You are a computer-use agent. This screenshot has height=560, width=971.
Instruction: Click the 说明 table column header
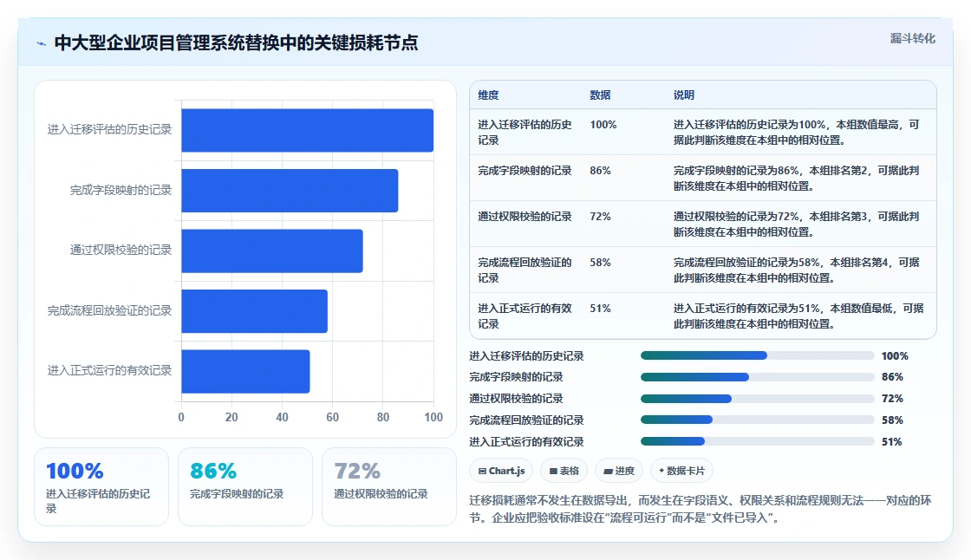[684, 94]
